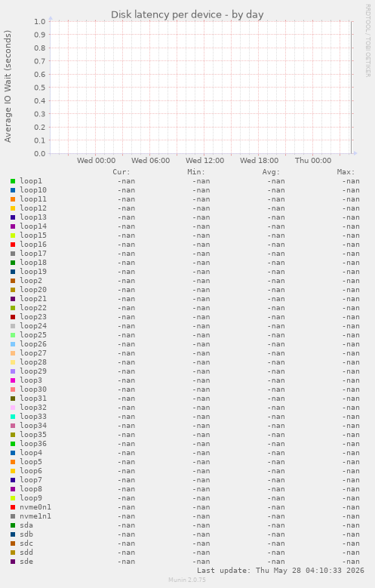Click the Cur: column header
This screenshot has width=375, height=588.
[x=121, y=172]
